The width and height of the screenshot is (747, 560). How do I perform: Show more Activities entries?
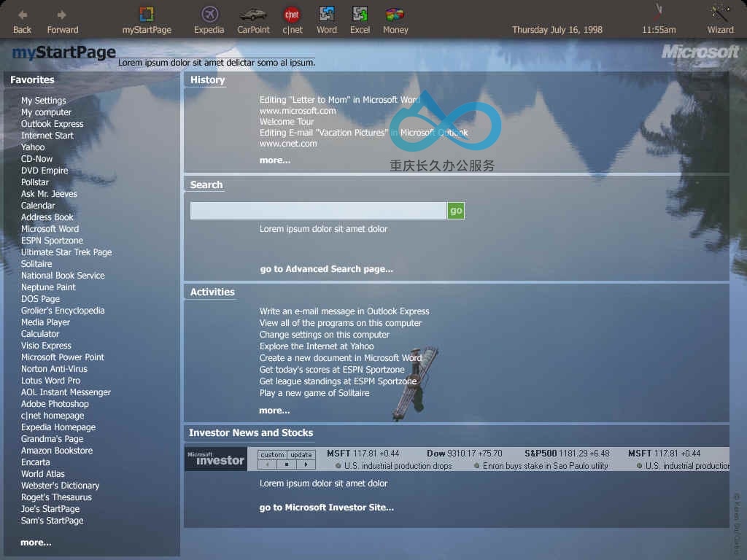(x=274, y=411)
